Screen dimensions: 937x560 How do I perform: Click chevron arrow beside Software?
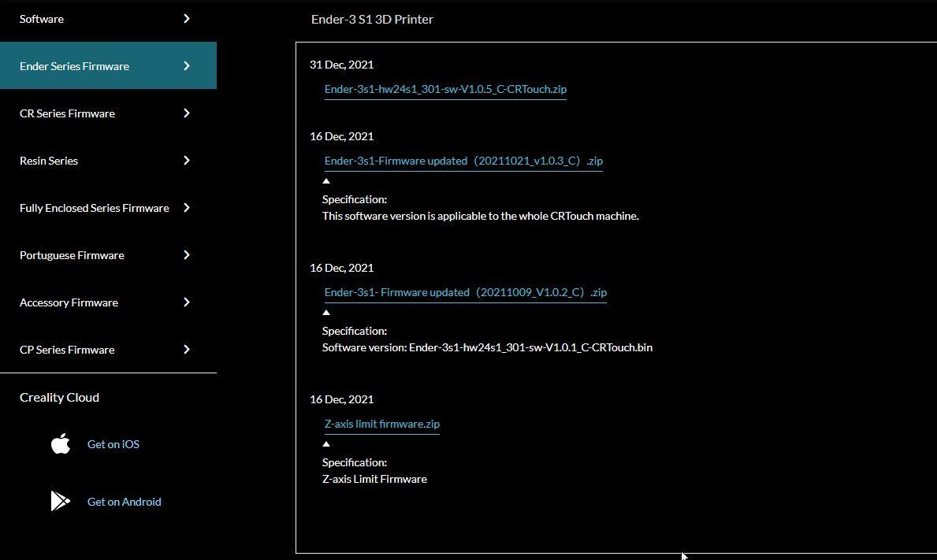pyautogui.click(x=187, y=18)
